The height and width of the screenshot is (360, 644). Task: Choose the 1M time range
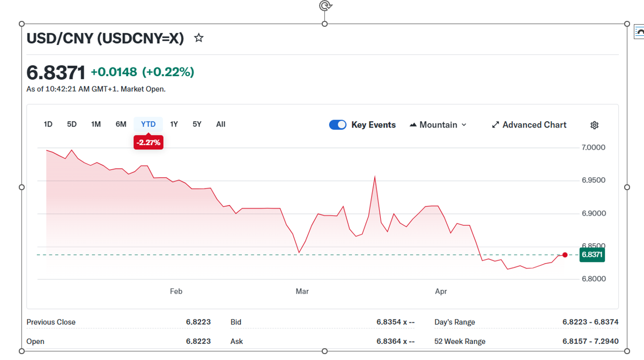coord(96,124)
